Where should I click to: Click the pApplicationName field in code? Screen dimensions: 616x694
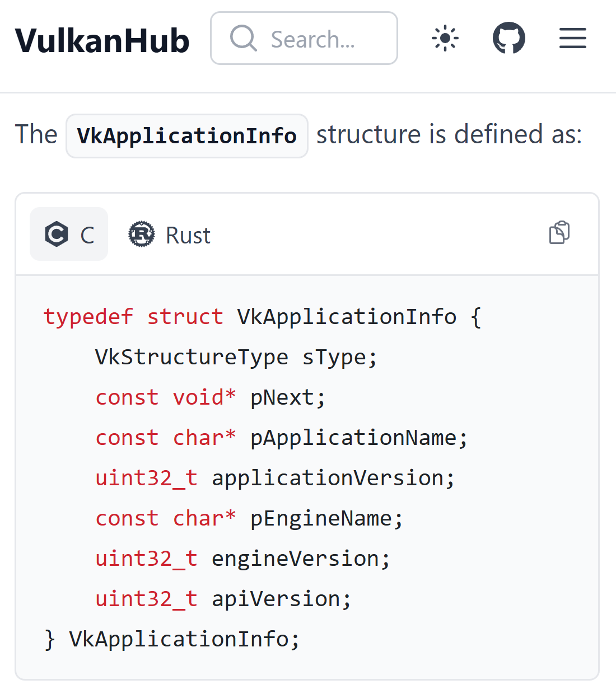point(353,438)
